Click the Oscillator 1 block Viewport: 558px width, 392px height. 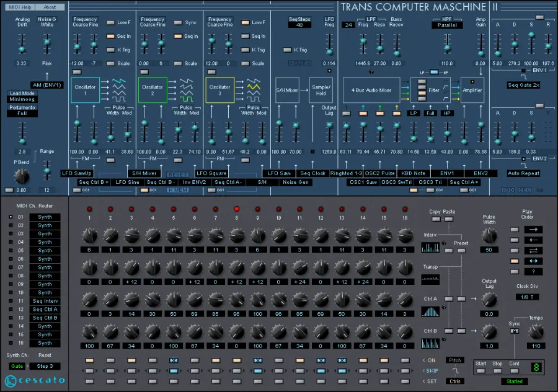pos(85,90)
